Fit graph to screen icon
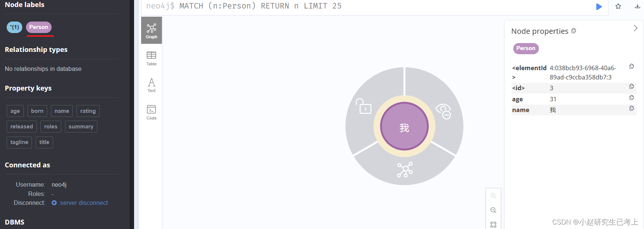 493,225
